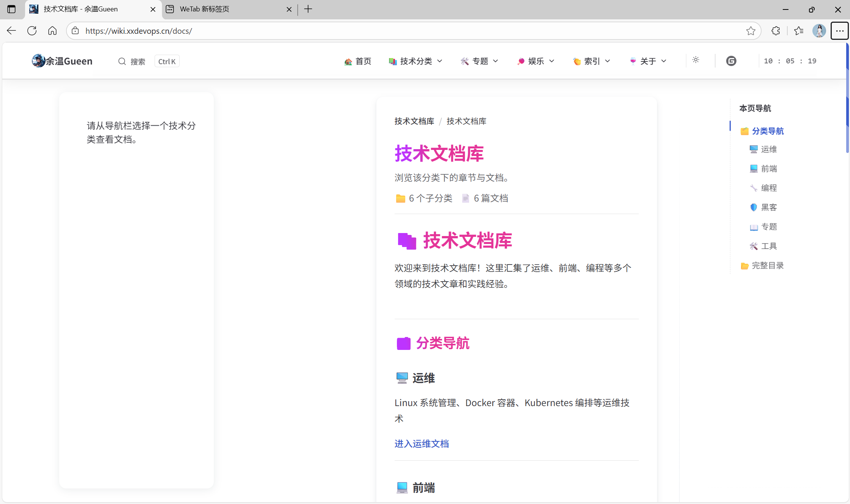Expand the 技术分类 dropdown menu
This screenshot has width=850, height=504.
coord(416,61)
